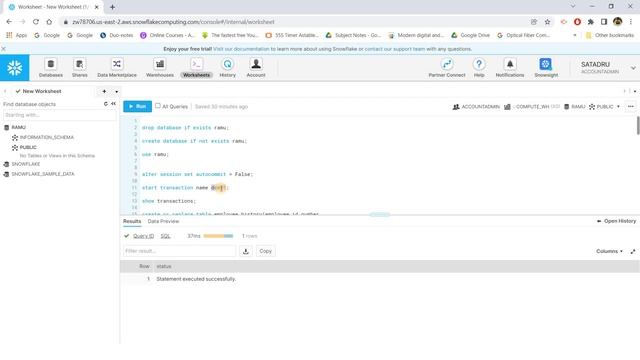
Task: Open the History page
Action: pyautogui.click(x=227, y=68)
